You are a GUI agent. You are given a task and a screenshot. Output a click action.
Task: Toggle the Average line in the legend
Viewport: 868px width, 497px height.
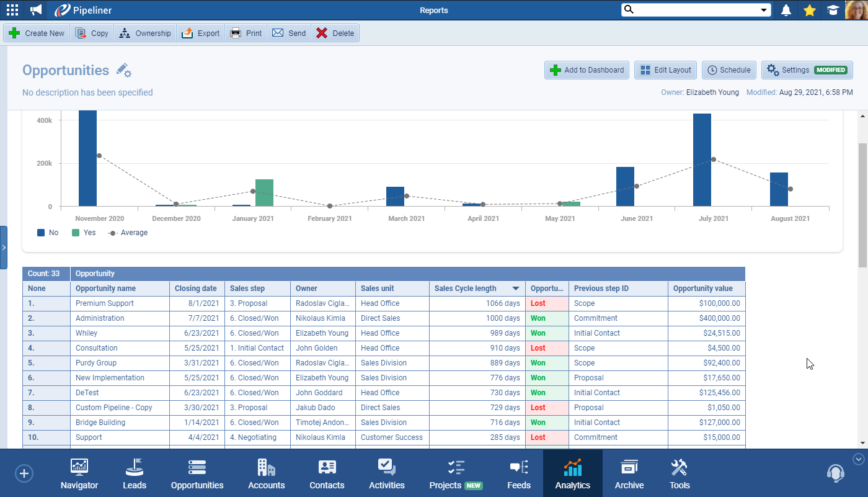[x=128, y=232]
